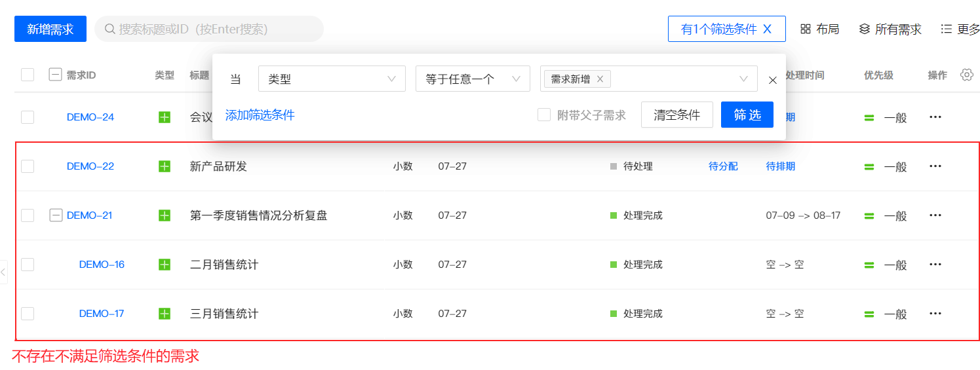The width and height of the screenshot is (980, 370).
Task: Click the search title or ID field
Action: click(x=210, y=29)
